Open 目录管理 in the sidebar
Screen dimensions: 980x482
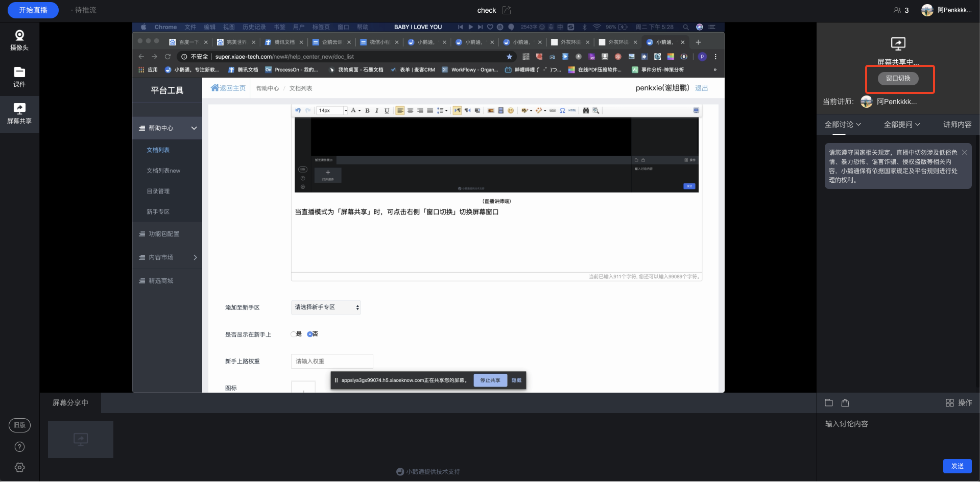coord(158,191)
